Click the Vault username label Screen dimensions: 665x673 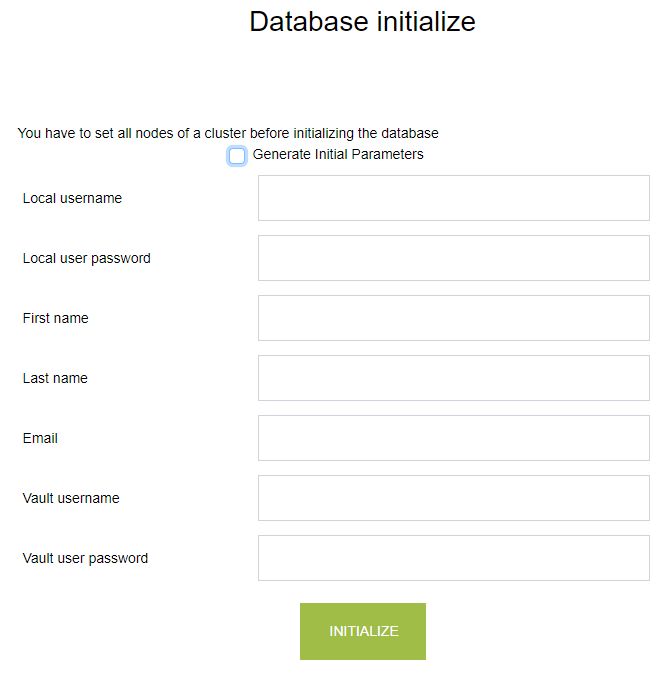[x=71, y=498]
